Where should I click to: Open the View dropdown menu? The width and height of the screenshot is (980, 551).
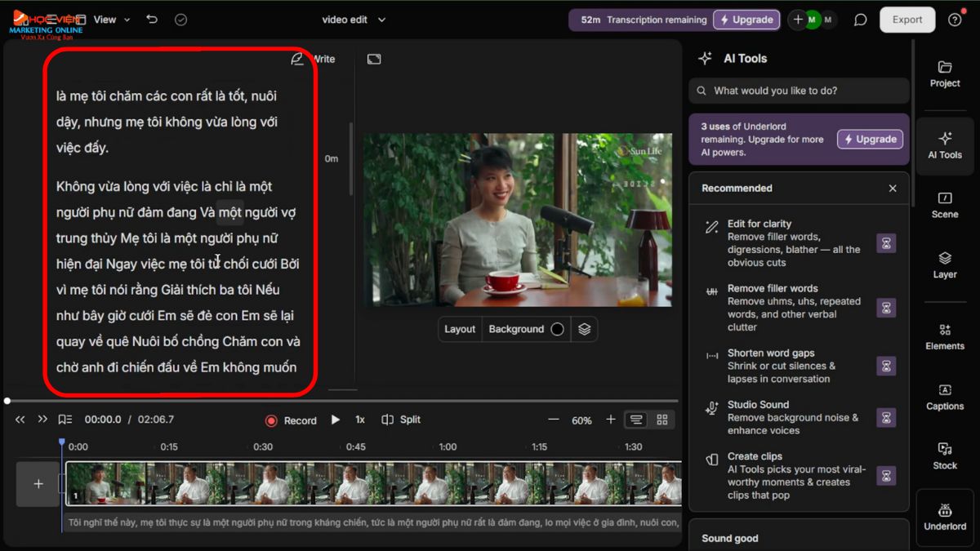(112, 20)
